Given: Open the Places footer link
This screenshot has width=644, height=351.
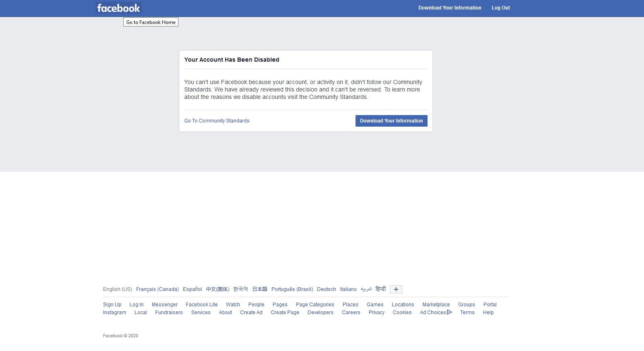Looking at the screenshot, I should click(351, 305).
